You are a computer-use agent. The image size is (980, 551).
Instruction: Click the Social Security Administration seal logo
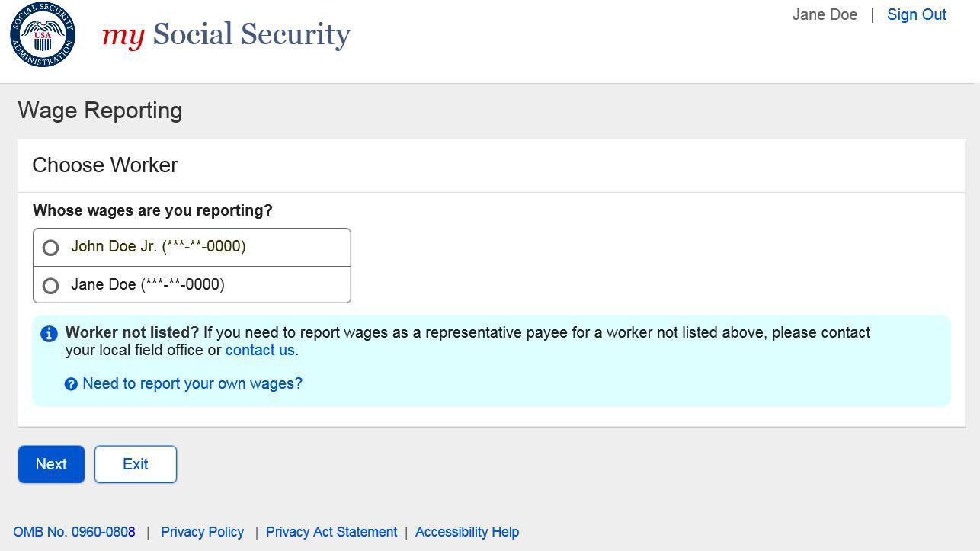[43, 35]
